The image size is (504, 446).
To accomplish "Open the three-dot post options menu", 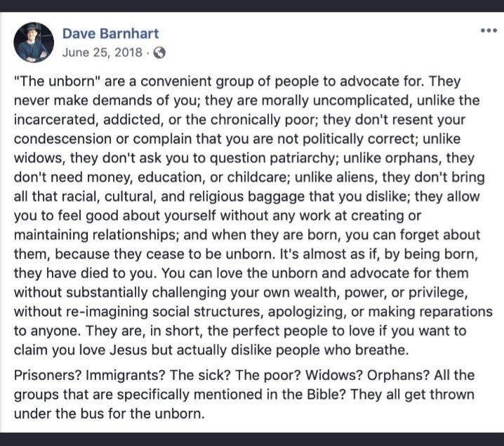I will (489, 31).
